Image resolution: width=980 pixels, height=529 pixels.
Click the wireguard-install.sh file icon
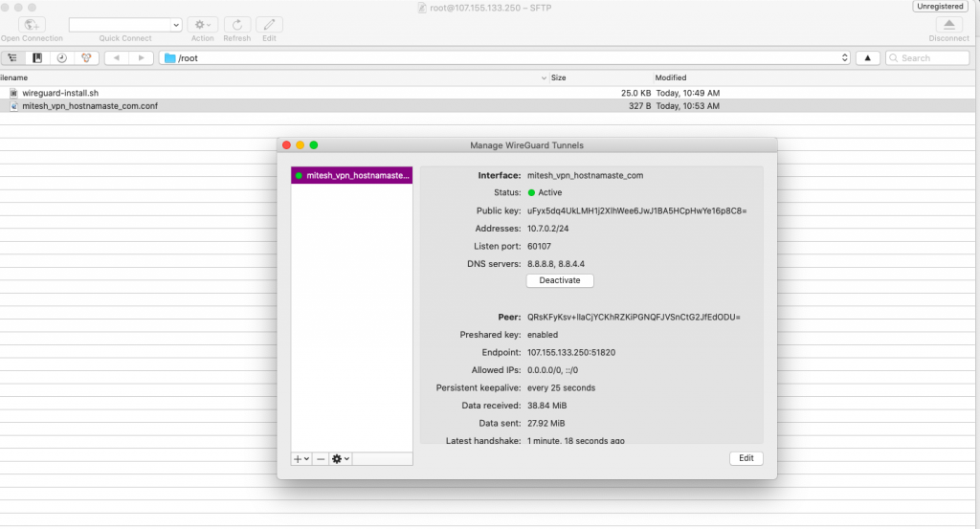13,93
